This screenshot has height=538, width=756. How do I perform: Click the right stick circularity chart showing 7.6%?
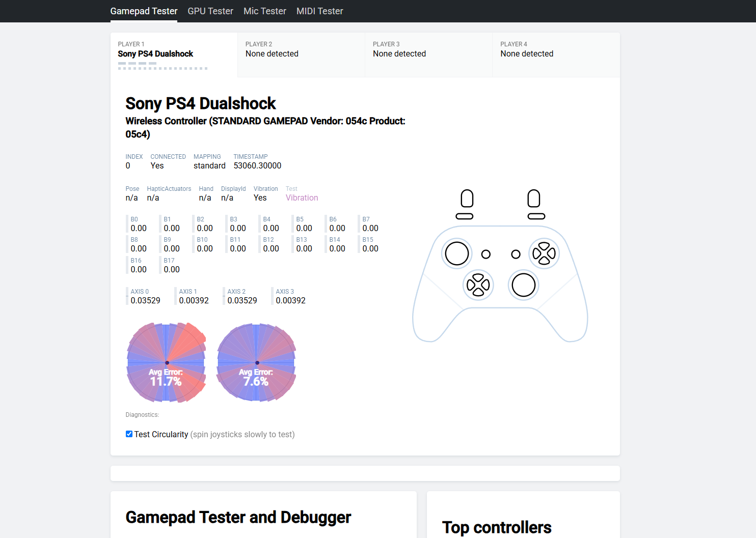click(x=257, y=362)
